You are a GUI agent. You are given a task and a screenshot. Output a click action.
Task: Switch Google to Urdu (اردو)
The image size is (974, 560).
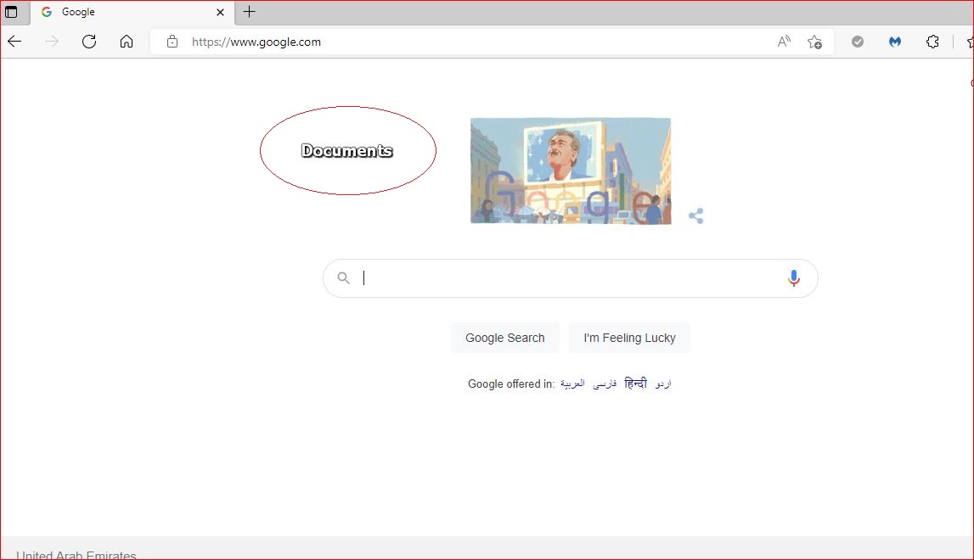point(663,384)
